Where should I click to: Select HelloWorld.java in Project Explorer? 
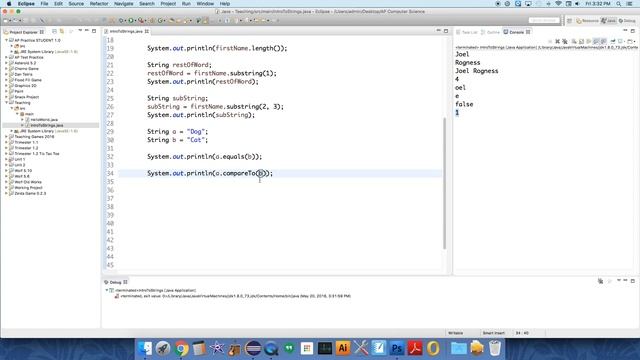(x=44, y=120)
